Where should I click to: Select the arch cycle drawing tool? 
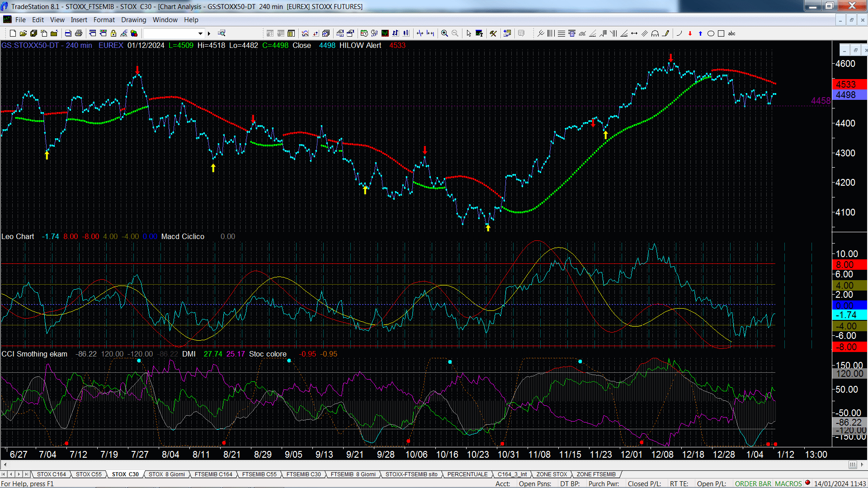655,33
